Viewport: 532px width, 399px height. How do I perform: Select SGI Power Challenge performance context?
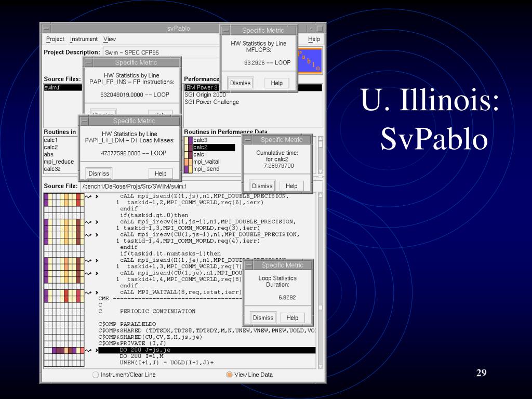tap(212, 102)
